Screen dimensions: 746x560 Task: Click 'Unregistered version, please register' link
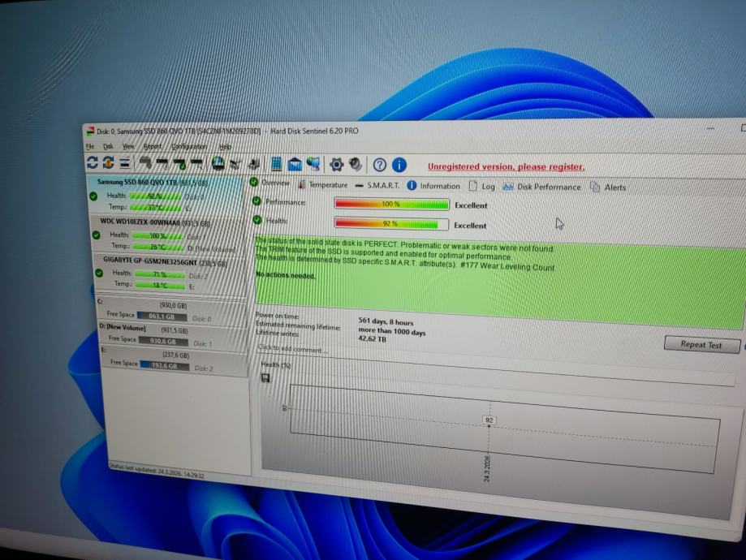coord(507,167)
